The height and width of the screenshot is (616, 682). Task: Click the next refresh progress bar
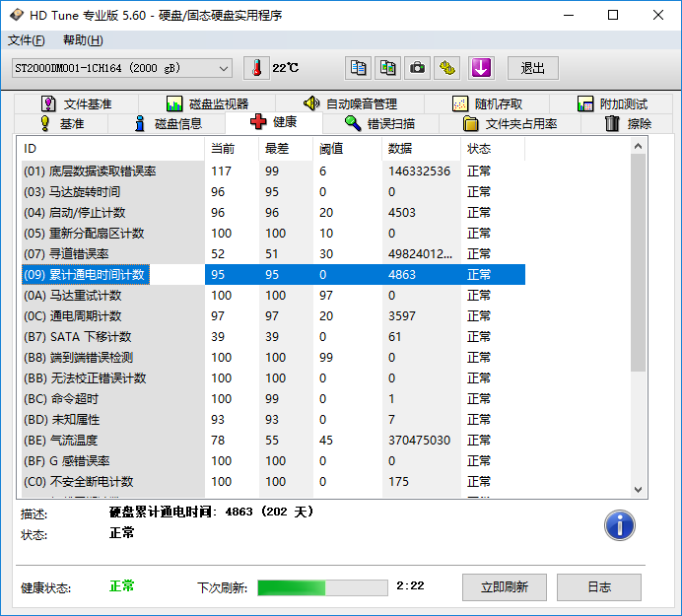[x=322, y=587]
